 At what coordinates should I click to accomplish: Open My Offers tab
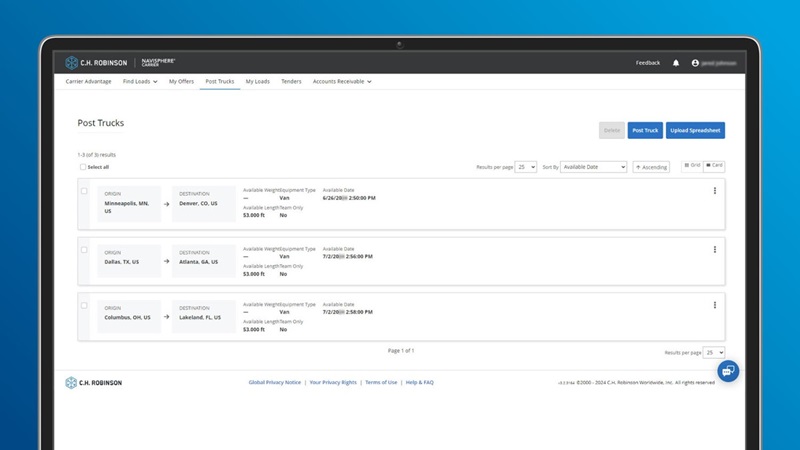tap(181, 82)
